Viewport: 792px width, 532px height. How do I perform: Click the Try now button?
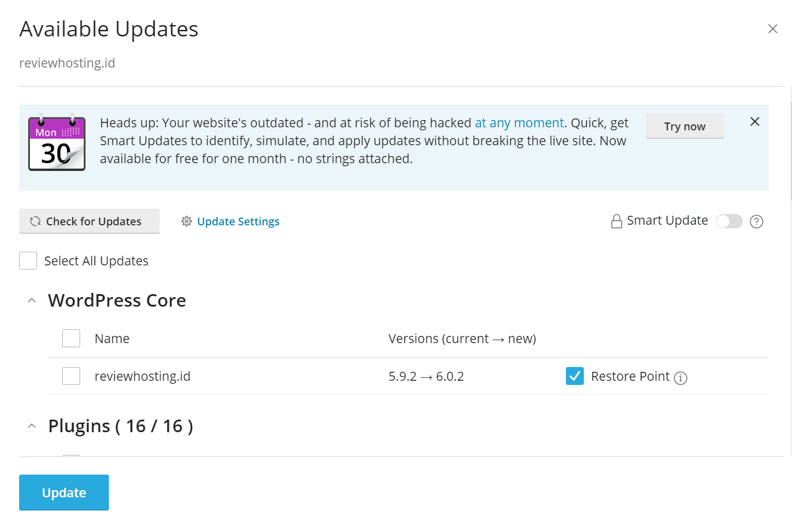pyautogui.click(x=684, y=127)
